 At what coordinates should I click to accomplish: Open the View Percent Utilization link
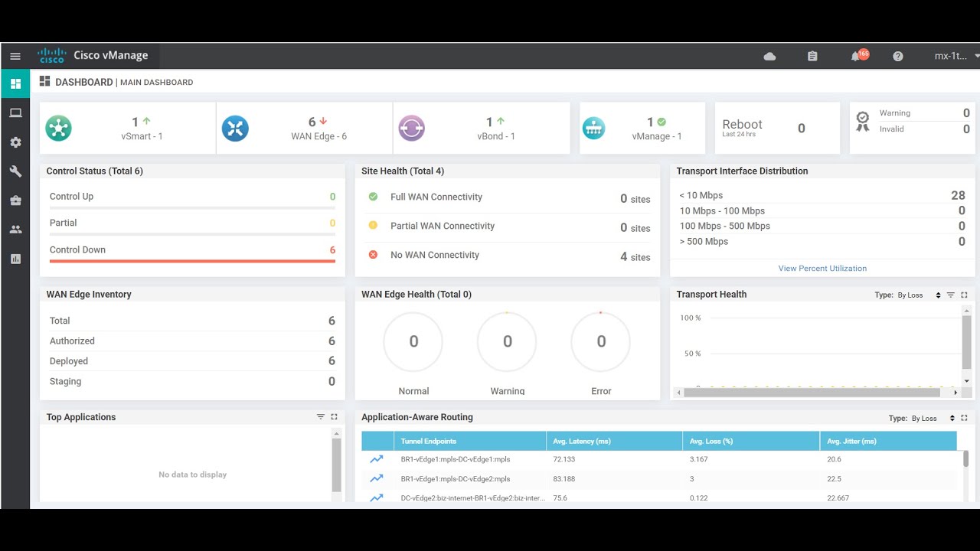822,269
